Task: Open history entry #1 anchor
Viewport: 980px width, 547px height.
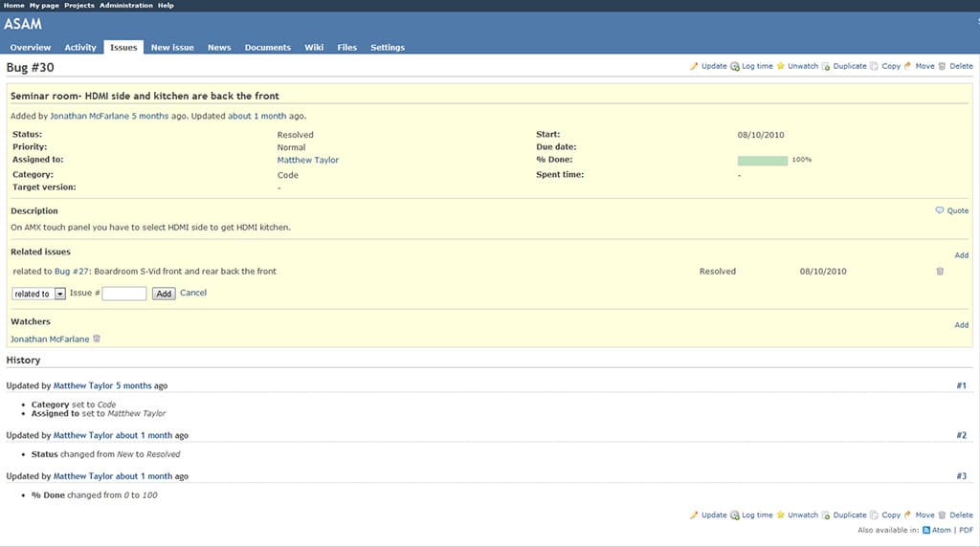Action: (961, 386)
